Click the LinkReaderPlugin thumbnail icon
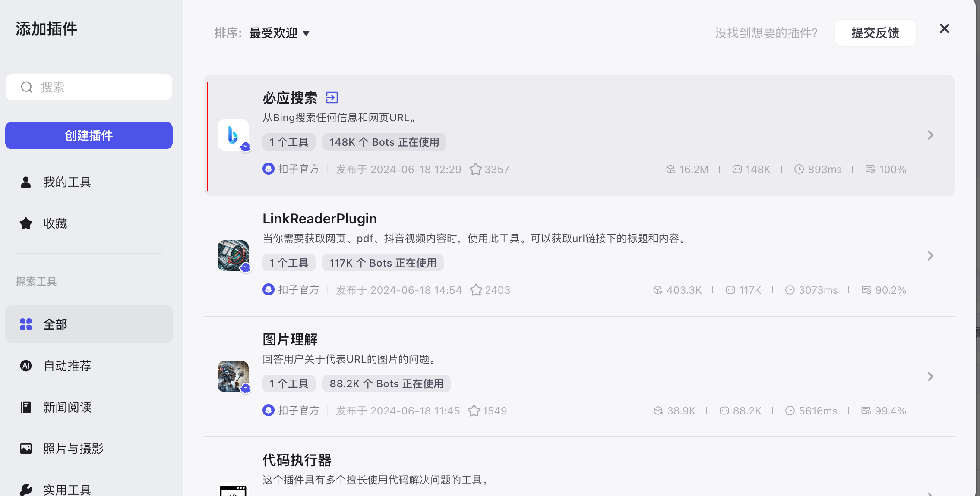980x496 pixels. (x=233, y=256)
